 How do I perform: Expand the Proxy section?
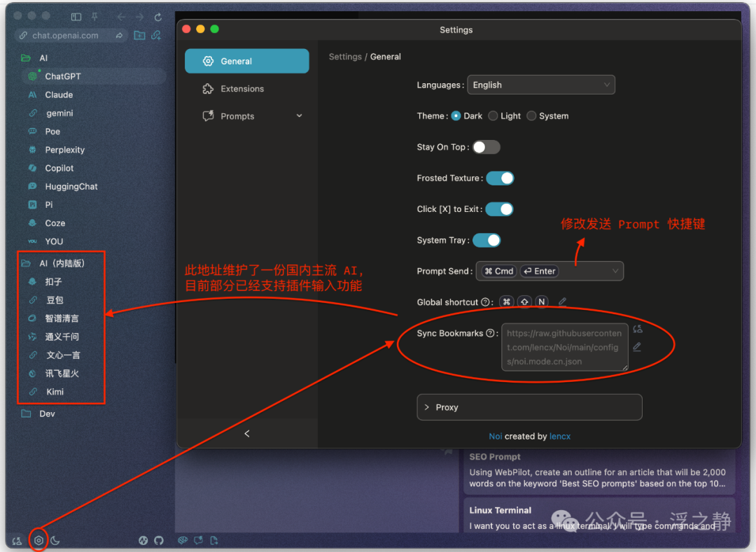(x=529, y=407)
